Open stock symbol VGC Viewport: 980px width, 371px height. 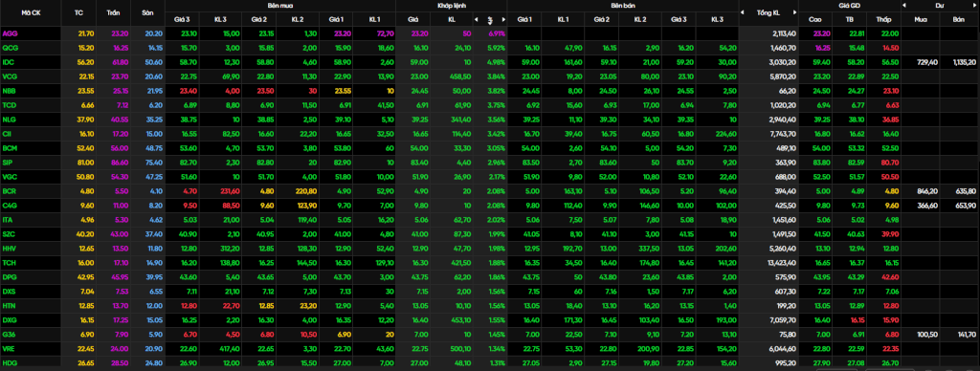tap(10, 177)
